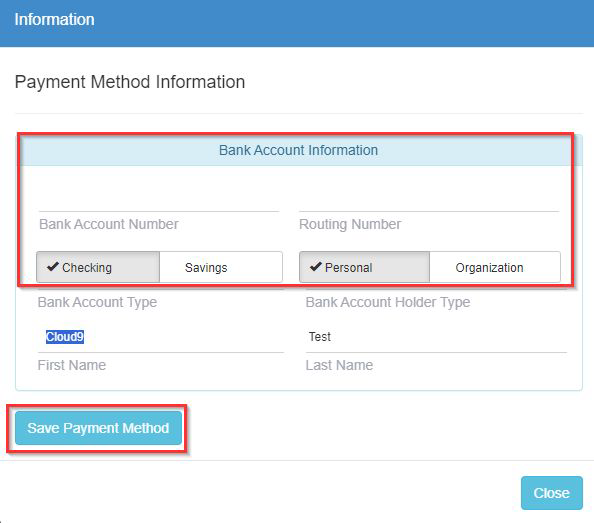Close the Information dialog
594x523 pixels.
(552, 493)
